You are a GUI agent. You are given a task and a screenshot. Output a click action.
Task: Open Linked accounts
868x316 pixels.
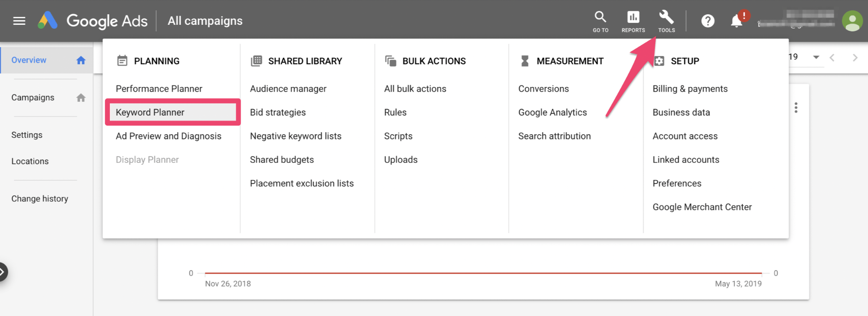[686, 160]
